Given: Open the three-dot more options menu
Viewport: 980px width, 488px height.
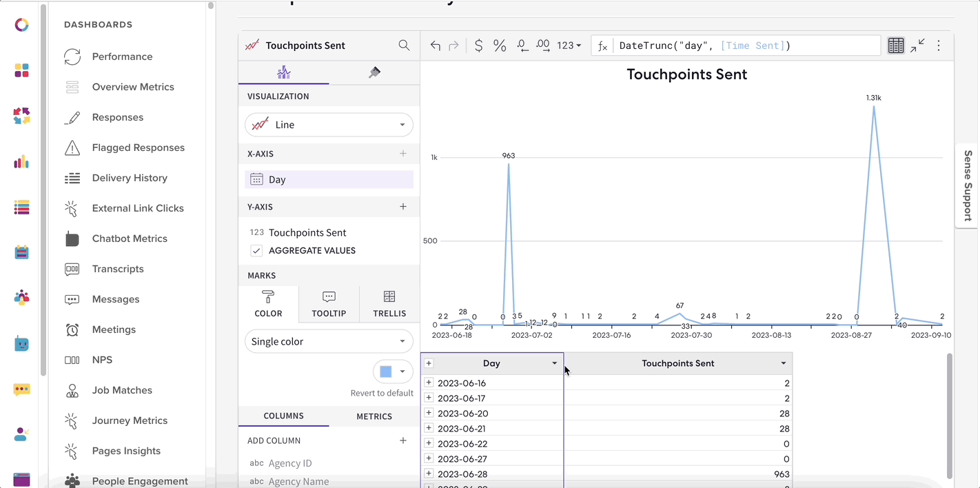Looking at the screenshot, I should click(939, 45).
